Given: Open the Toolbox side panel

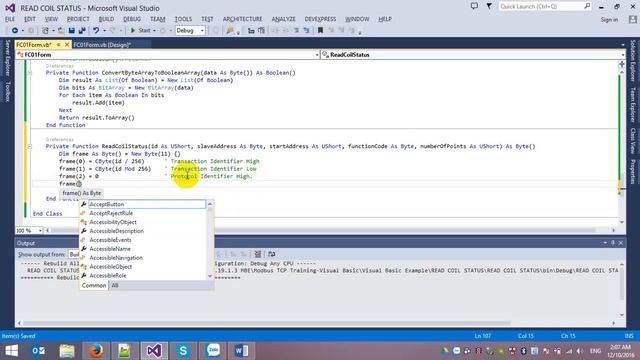Looking at the screenshot, I should tap(7, 91).
